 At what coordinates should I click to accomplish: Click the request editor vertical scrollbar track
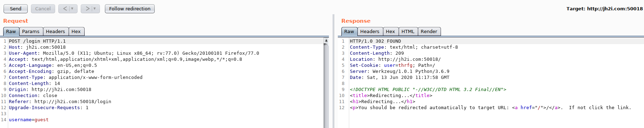click(326, 85)
